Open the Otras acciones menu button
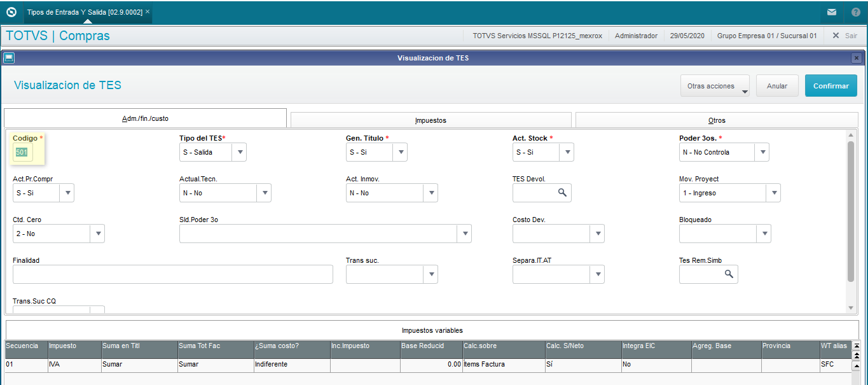Screen dimensions: 868x385 pyautogui.click(x=715, y=86)
